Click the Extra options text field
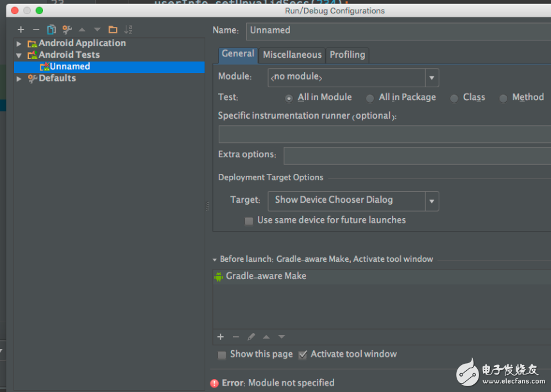This screenshot has width=551, height=392. [417, 155]
